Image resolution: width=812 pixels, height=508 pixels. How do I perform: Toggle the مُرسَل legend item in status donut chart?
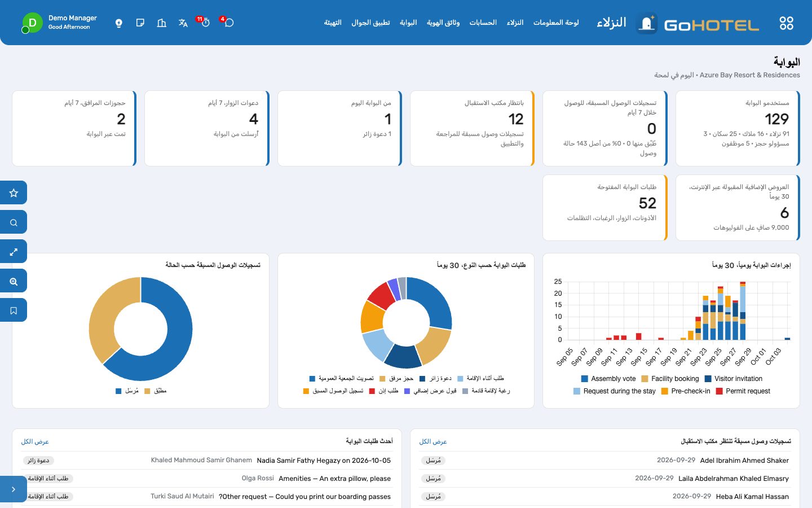point(127,391)
